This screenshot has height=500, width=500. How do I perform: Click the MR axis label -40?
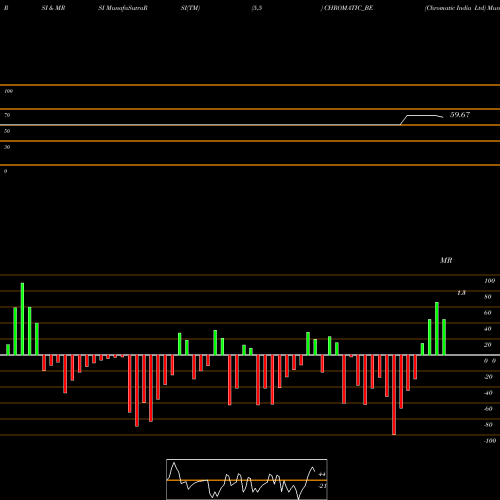click(x=488, y=393)
